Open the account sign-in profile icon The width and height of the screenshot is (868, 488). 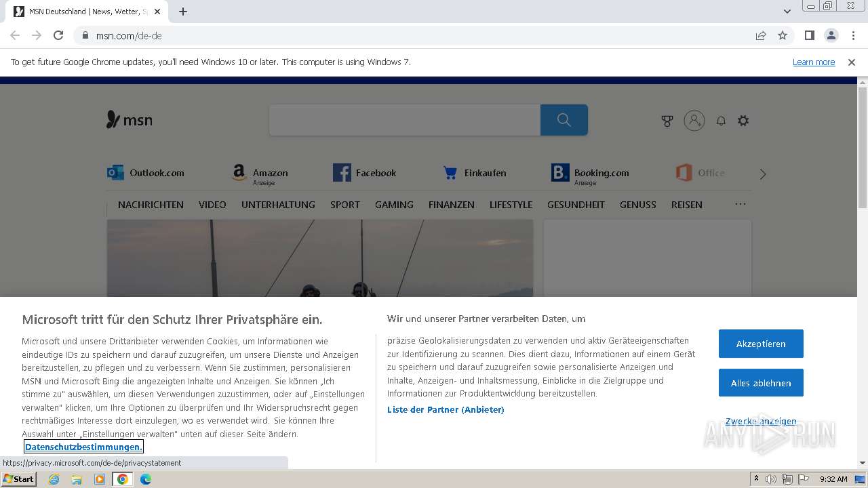coord(694,121)
